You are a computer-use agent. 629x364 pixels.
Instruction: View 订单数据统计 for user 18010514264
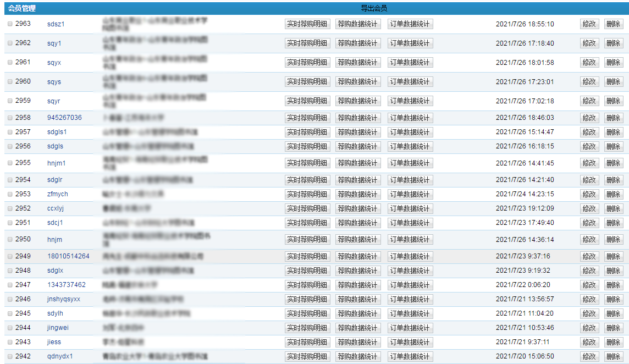click(410, 257)
